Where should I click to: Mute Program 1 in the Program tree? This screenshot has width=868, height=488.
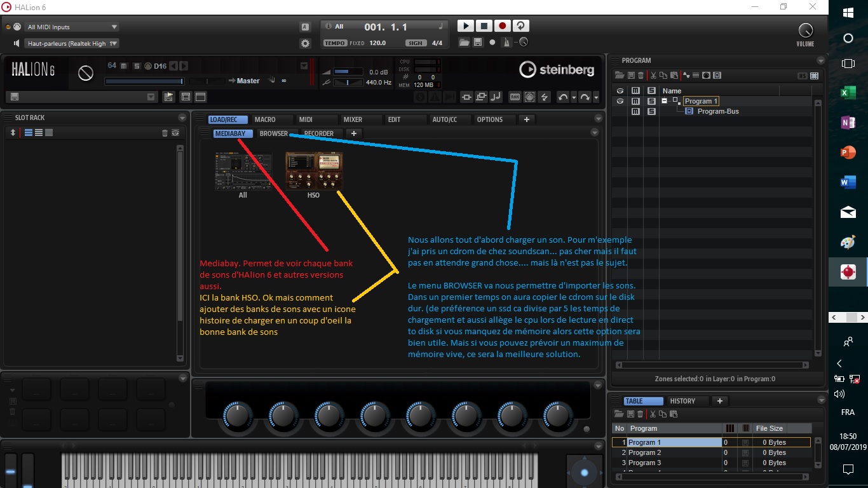point(635,101)
